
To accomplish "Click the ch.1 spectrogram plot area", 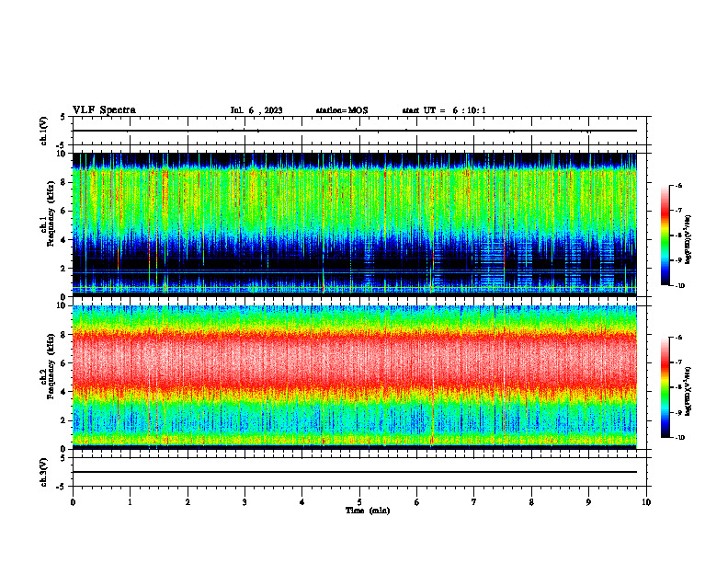I will click(355, 224).
